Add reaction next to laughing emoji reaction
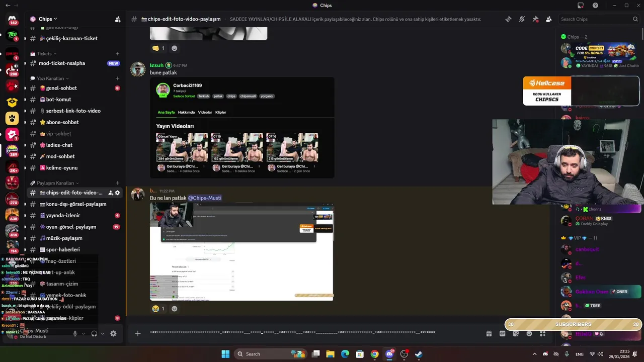The width and height of the screenshot is (644, 362). [175, 308]
